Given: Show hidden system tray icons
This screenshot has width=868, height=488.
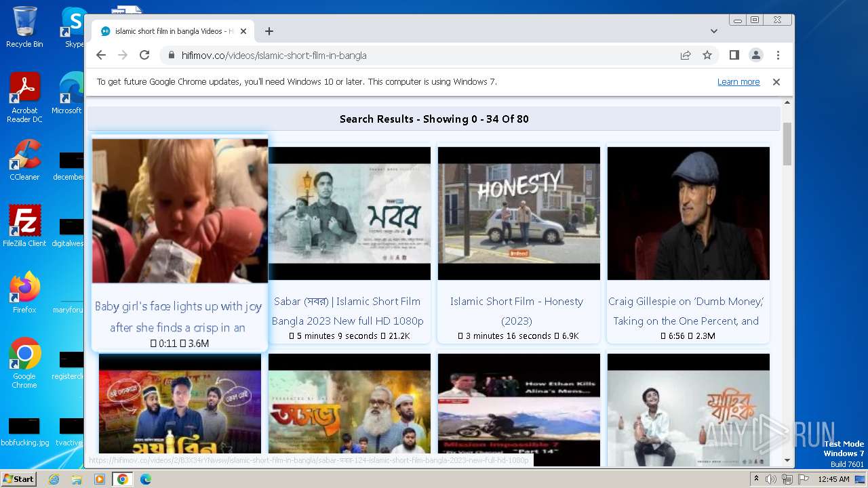Looking at the screenshot, I should pos(756,479).
